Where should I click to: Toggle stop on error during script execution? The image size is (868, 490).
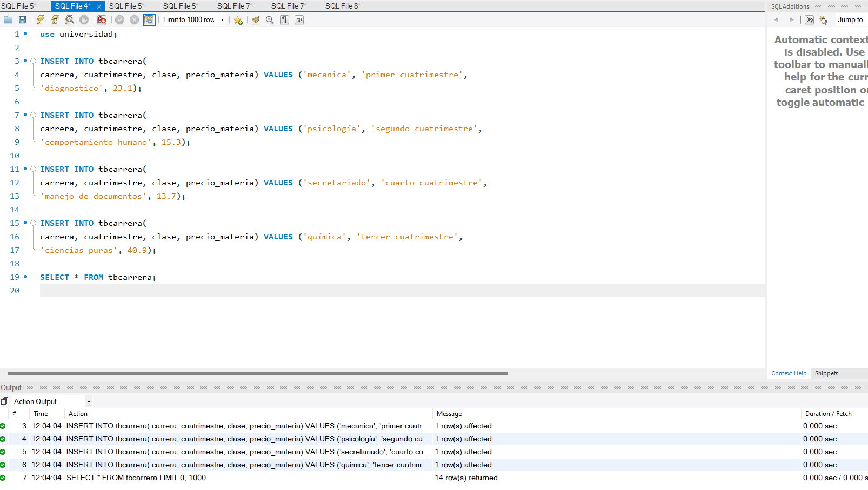pos(102,20)
